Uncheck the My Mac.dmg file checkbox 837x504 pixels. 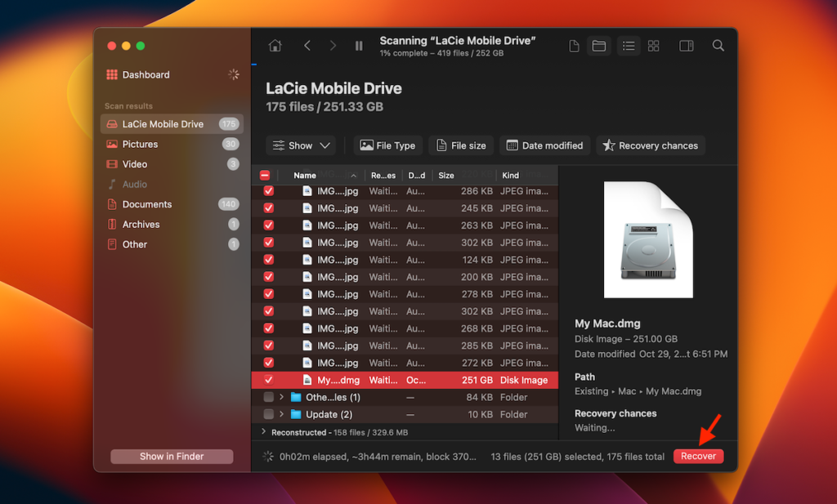[269, 380]
